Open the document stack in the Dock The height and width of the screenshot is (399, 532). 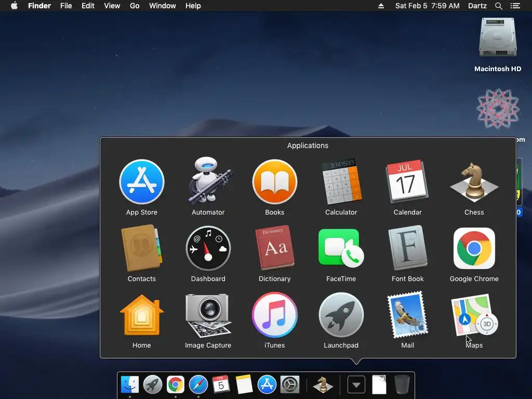379,384
